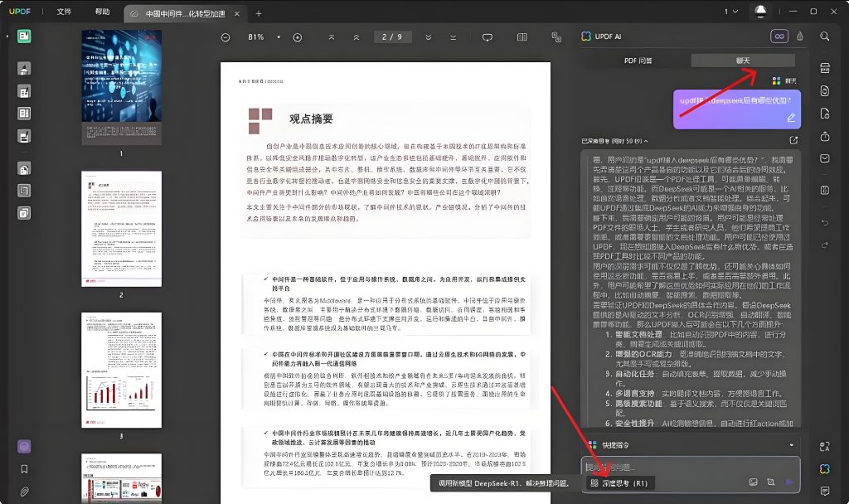Viewport: 849px width, 504px height.
Task: Click the export icon above AI answer
Action: 793,140
